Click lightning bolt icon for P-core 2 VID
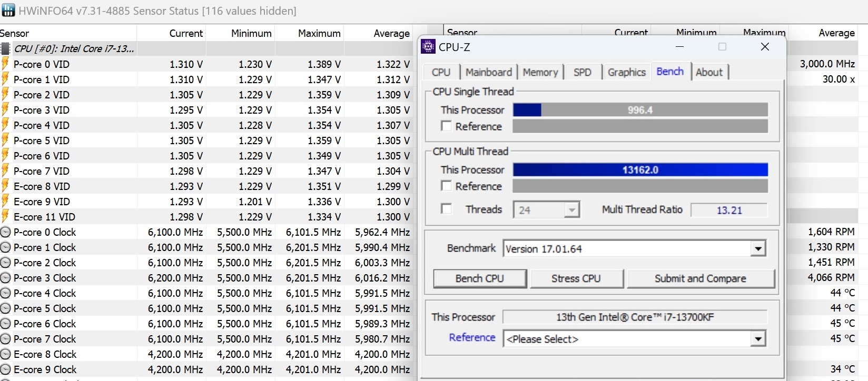This screenshot has width=868, height=381. click(x=5, y=95)
